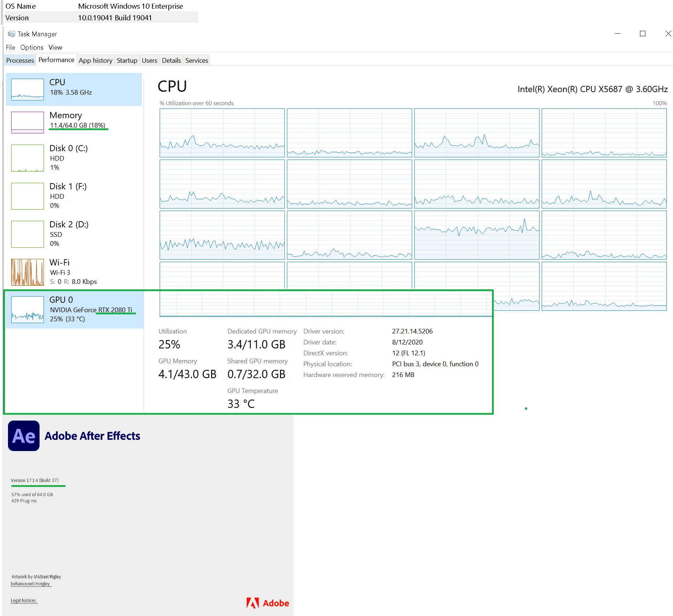The width and height of the screenshot is (673, 616).
Task: Minimize the Task Manager window
Action: pos(618,34)
